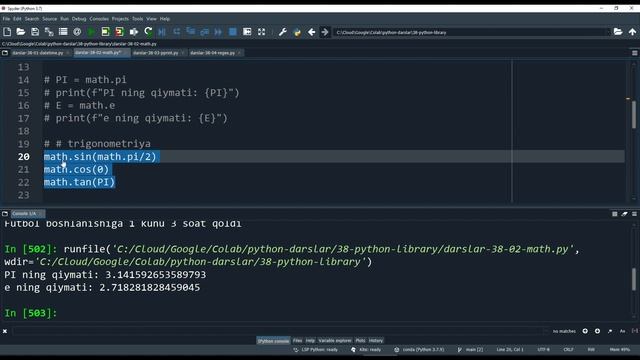Go to parent directory up arrow
Viewport: 640px width, 360px height.
(x=632, y=32)
